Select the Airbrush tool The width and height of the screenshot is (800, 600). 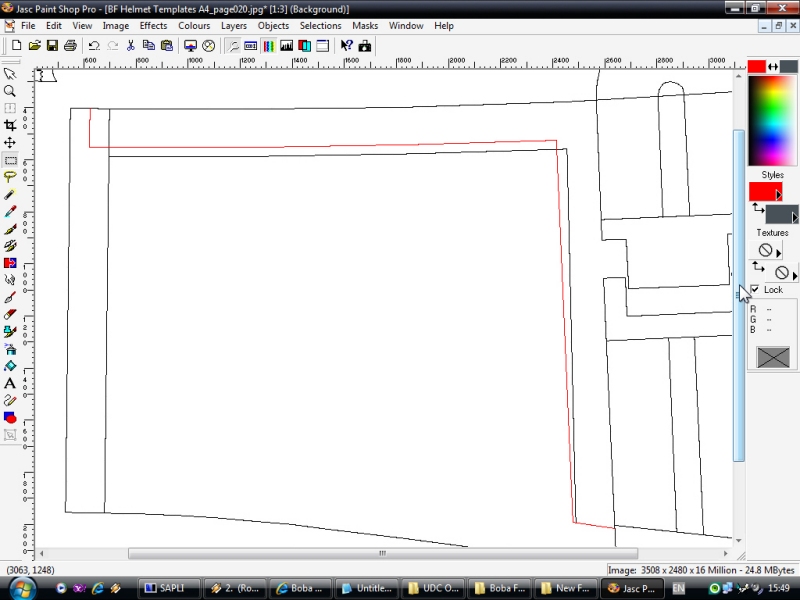[10, 349]
